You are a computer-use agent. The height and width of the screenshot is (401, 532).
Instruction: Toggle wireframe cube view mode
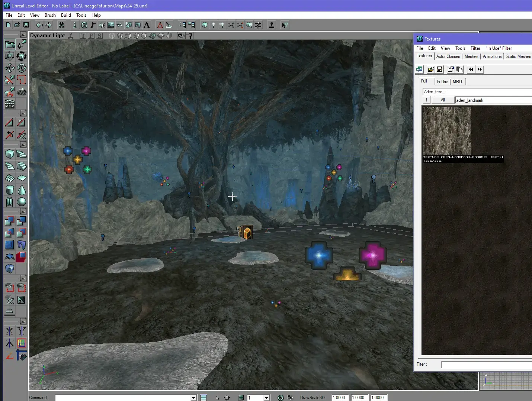(x=112, y=36)
